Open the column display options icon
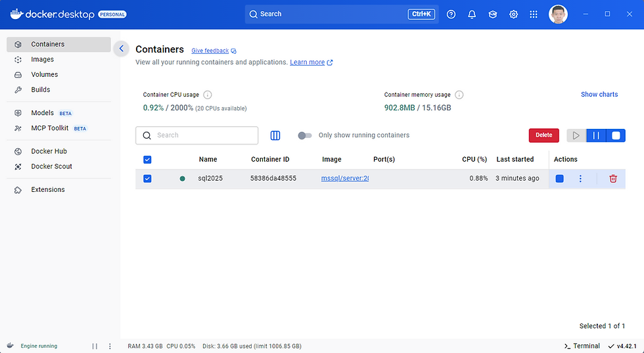Viewport: 644px width, 353px height. click(x=275, y=135)
